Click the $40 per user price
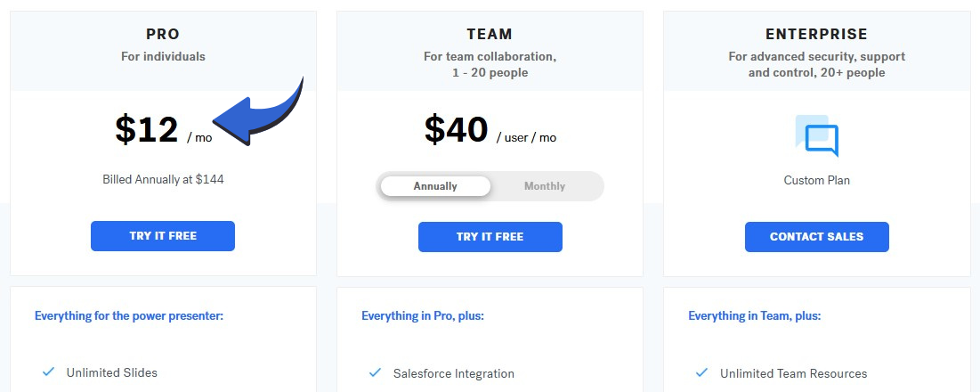 pyautogui.click(x=457, y=130)
